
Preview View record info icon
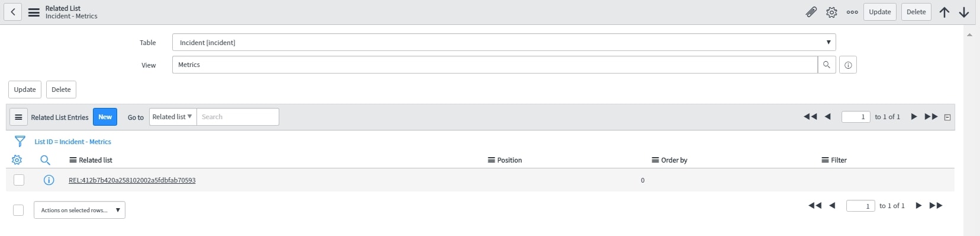click(x=848, y=65)
